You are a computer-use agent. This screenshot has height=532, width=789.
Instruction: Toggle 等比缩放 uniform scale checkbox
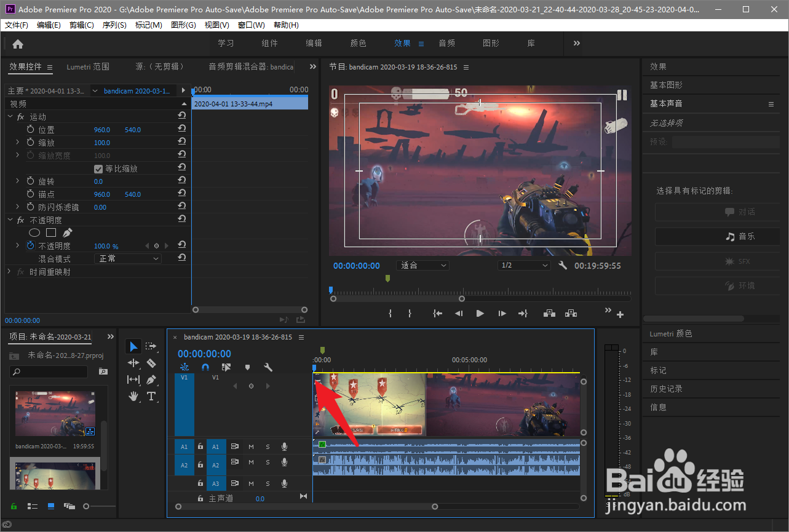tap(98, 169)
